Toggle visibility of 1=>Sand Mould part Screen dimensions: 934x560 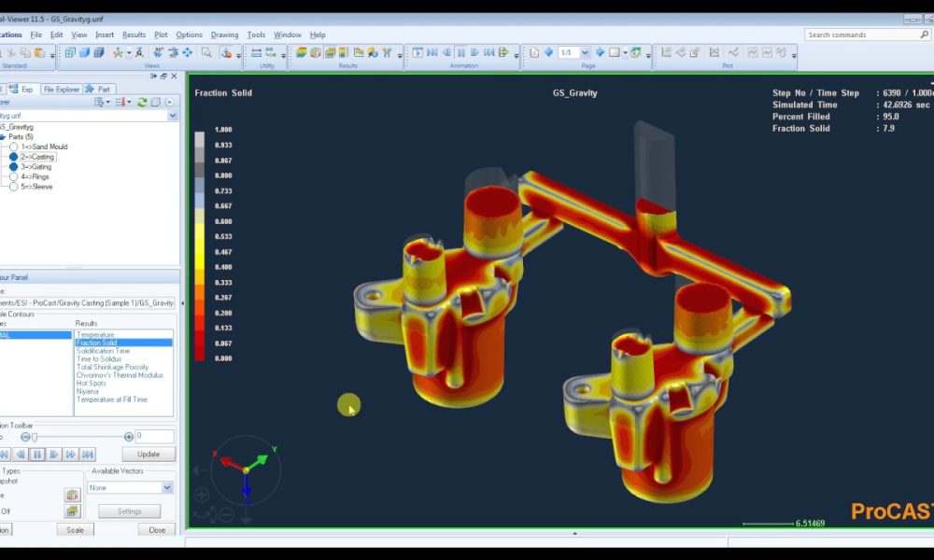[x=13, y=147]
